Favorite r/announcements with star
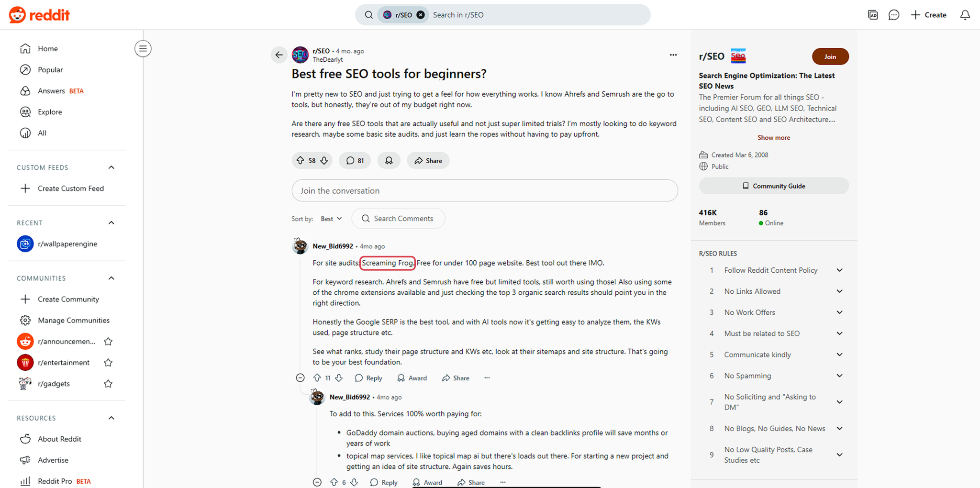 click(108, 341)
